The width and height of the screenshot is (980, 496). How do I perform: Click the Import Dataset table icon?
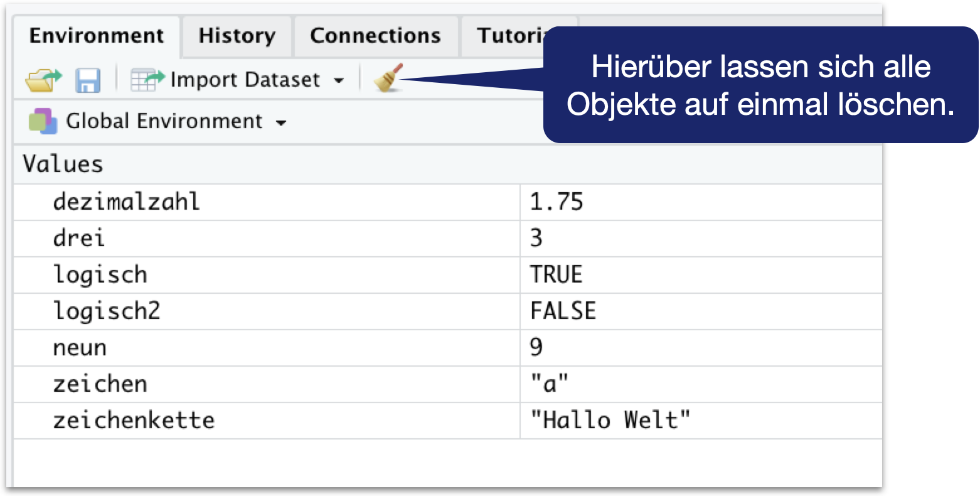[146, 80]
